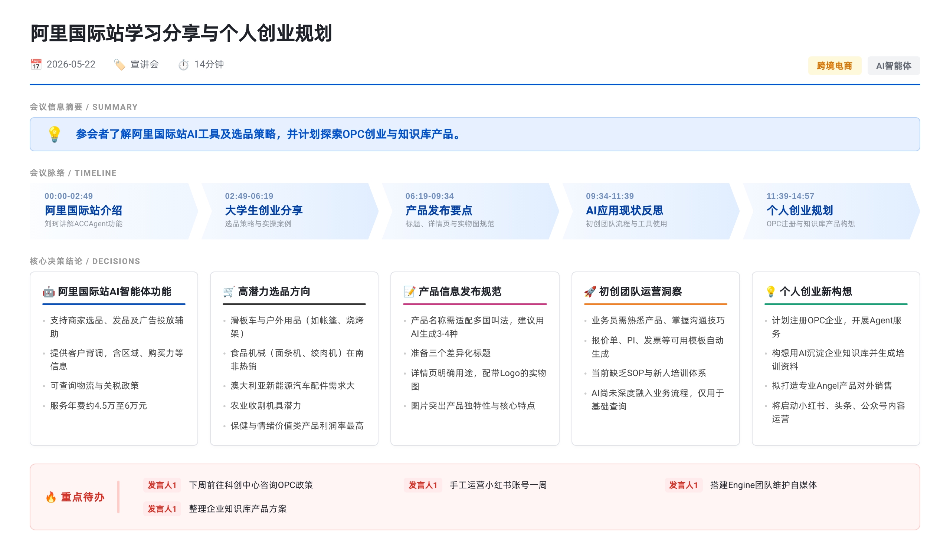The height and width of the screenshot is (560, 950).
Task: Click the tag icon beside 宣讲会
Action: tap(119, 65)
